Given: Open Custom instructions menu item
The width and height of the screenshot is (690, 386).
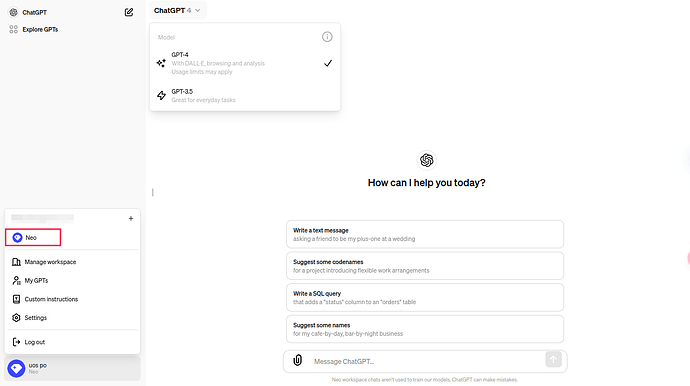Looking at the screenshot, I should point(72,299).
